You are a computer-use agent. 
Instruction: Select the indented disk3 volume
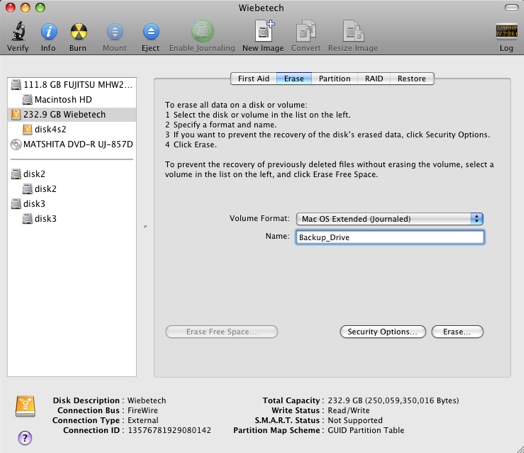[x=72, y=218]
